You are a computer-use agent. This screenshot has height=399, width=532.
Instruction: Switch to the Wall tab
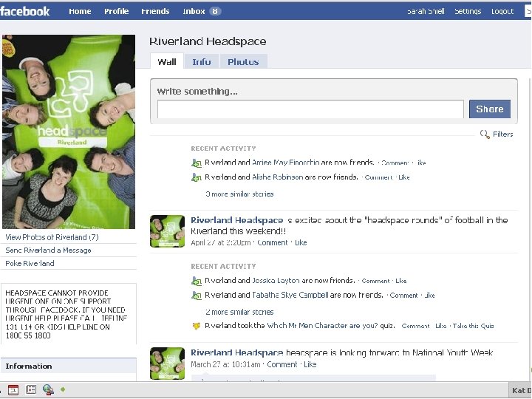(167, 61)
